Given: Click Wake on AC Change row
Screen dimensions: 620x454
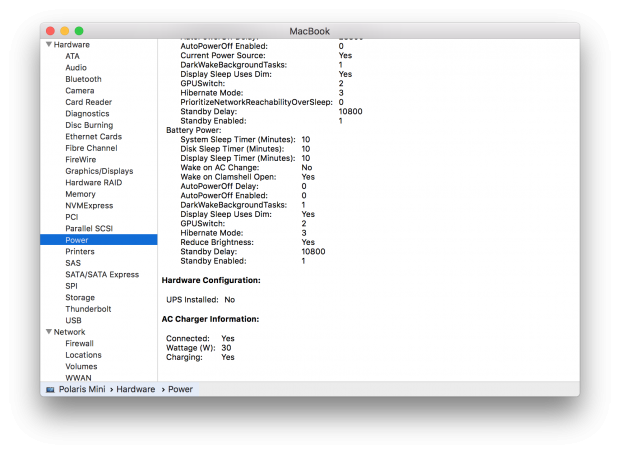Looking at the screenshot, I should pyautogui.click(x=246, y=167).
